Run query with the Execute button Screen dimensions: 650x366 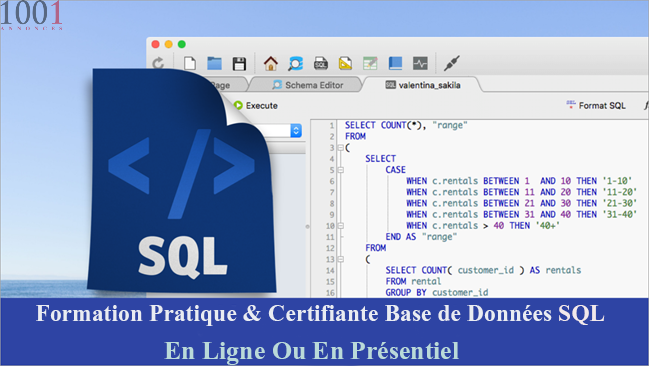coord(256,105)
